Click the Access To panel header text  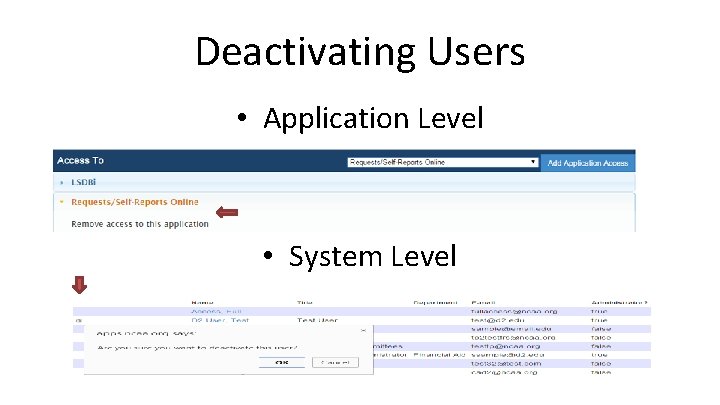[80, 161]
